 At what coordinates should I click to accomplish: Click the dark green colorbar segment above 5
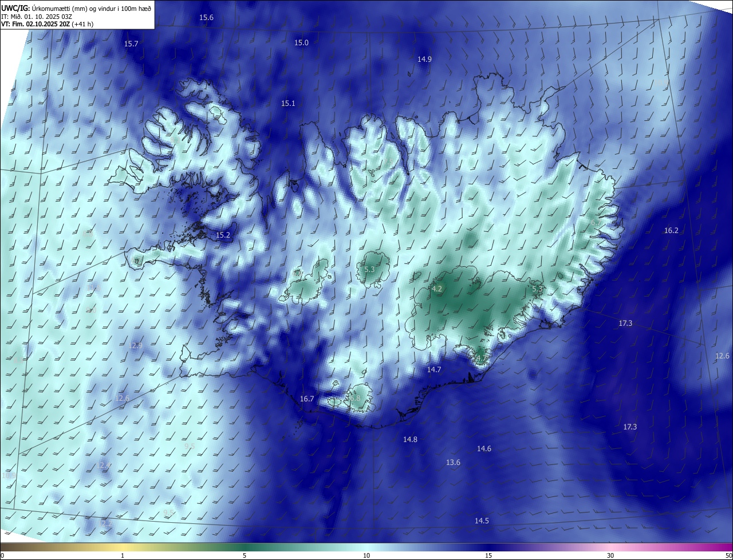click(x=245, y=547)
